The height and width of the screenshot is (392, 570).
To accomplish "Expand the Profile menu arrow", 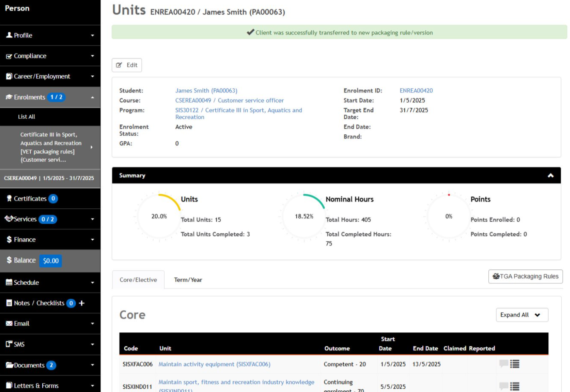I will tap(93, 36).
